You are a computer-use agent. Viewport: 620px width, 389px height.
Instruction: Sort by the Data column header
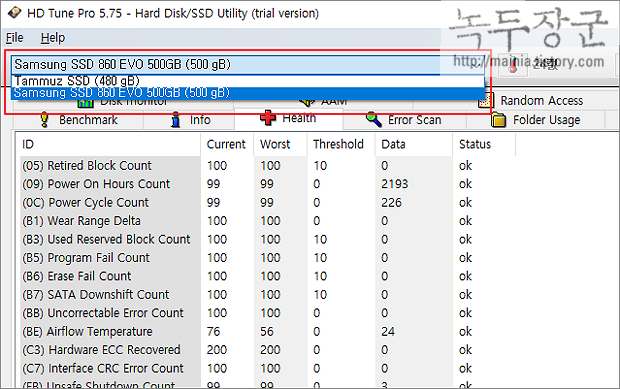(413, 144)
